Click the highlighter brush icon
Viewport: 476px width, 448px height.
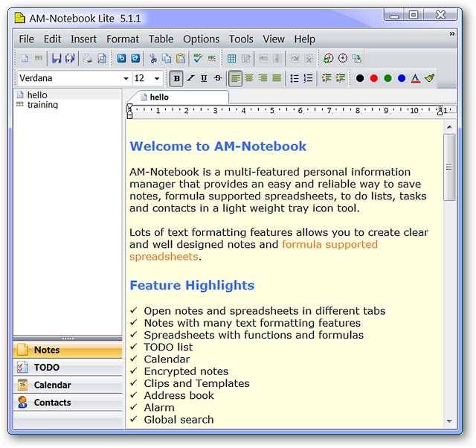430,78
